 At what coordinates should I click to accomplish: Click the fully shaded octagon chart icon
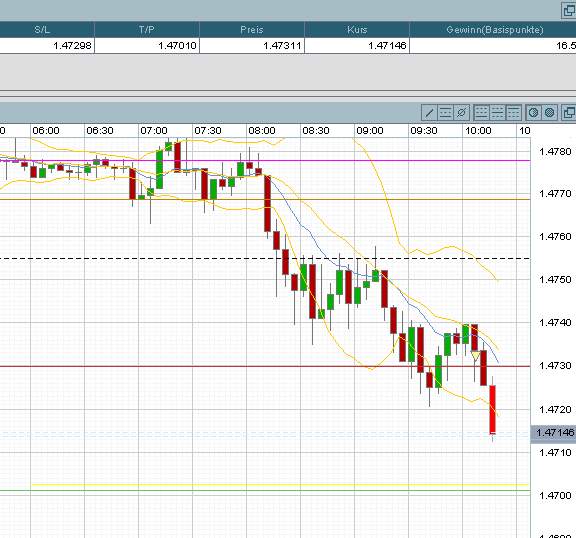550,113
